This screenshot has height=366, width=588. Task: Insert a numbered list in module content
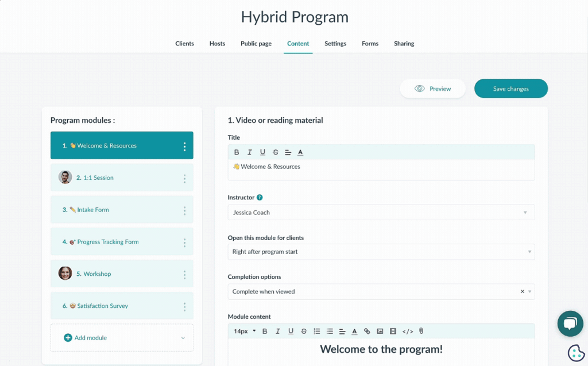coord(317,332)
